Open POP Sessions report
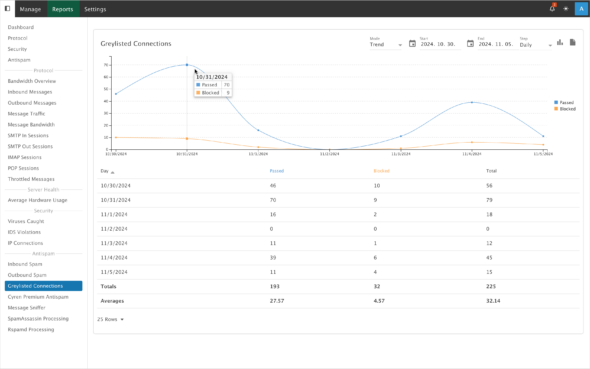This screenshot has height=369, width=590. [23, 168]
